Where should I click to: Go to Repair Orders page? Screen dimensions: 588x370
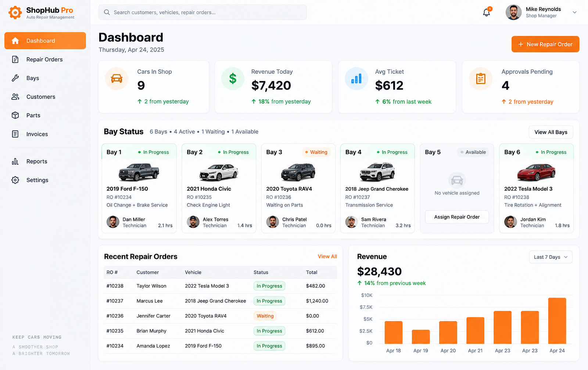45,59
